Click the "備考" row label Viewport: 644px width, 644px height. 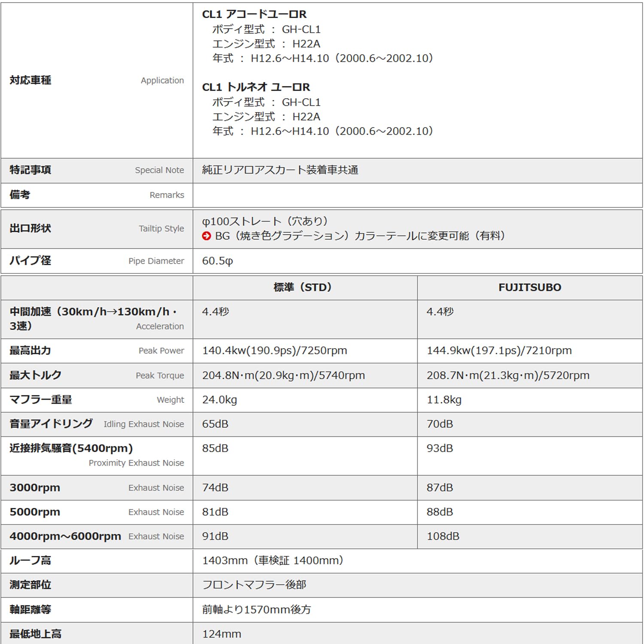(20, 195)
